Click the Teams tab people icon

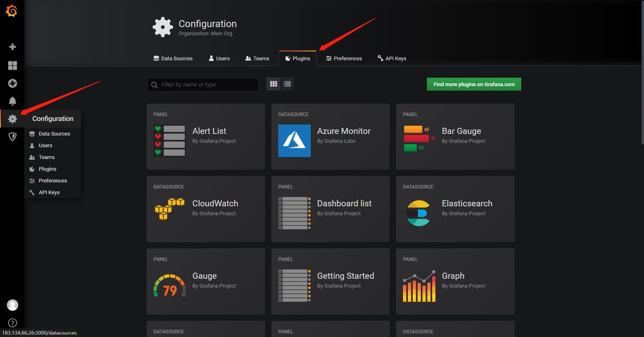[248, 59]
